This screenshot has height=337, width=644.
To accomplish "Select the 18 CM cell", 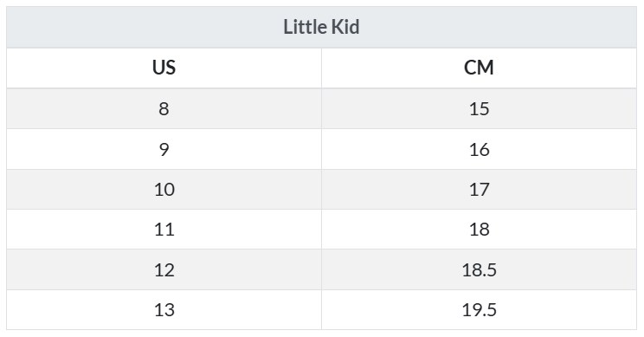I will coord(479,230).
